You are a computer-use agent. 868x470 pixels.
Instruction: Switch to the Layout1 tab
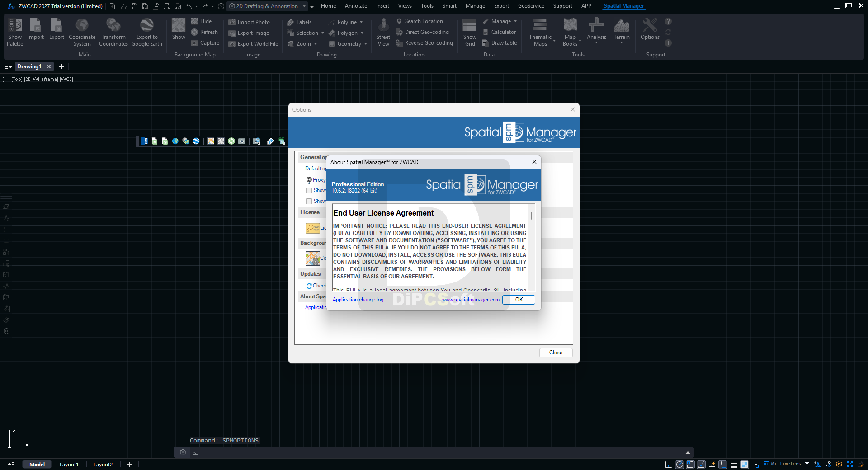(x=69, y=465)
